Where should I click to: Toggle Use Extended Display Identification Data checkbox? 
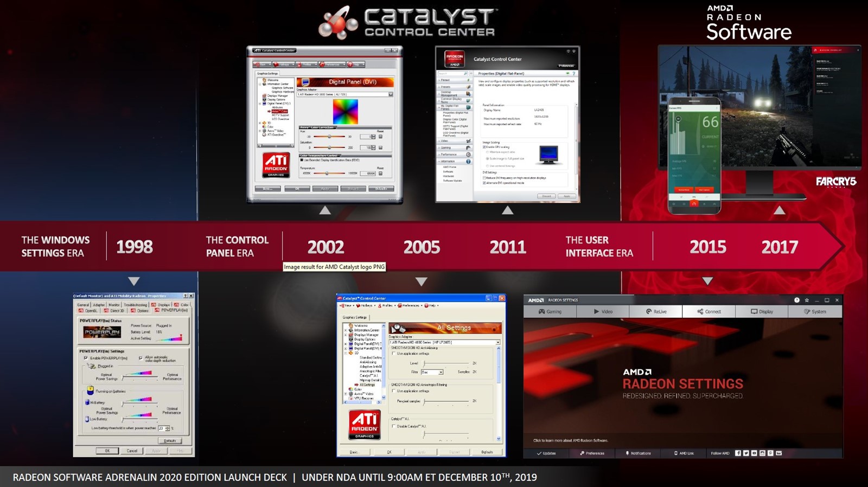pos(302,160)
